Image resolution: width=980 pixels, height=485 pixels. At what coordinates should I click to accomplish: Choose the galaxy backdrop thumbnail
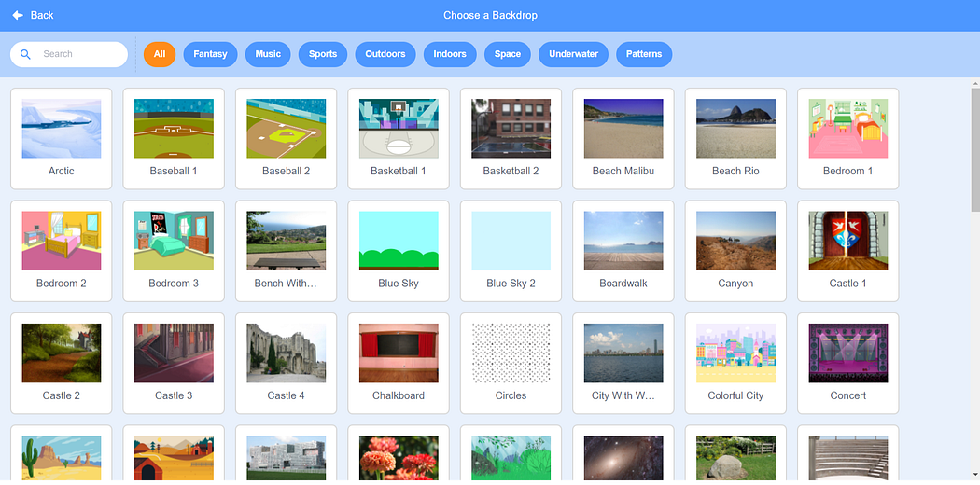(623, 458)
